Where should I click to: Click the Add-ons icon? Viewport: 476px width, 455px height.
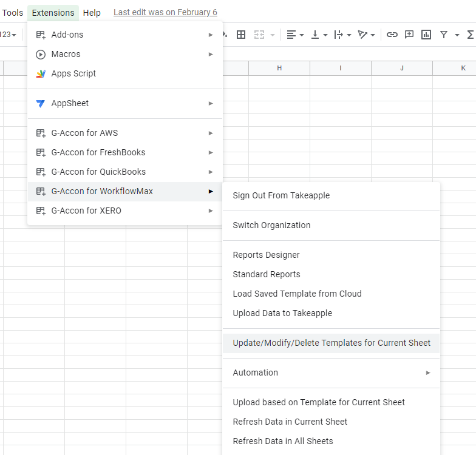click(41, 35)
